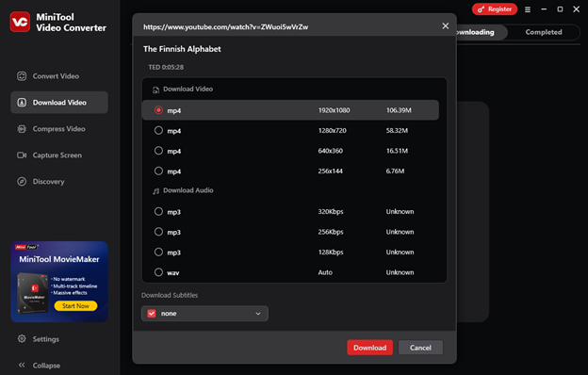The width and height of the screenshot is (588, 375).
Task: Click the Collapse double-chevron icon
Action: pyautogui.click(x=22, y=365)
